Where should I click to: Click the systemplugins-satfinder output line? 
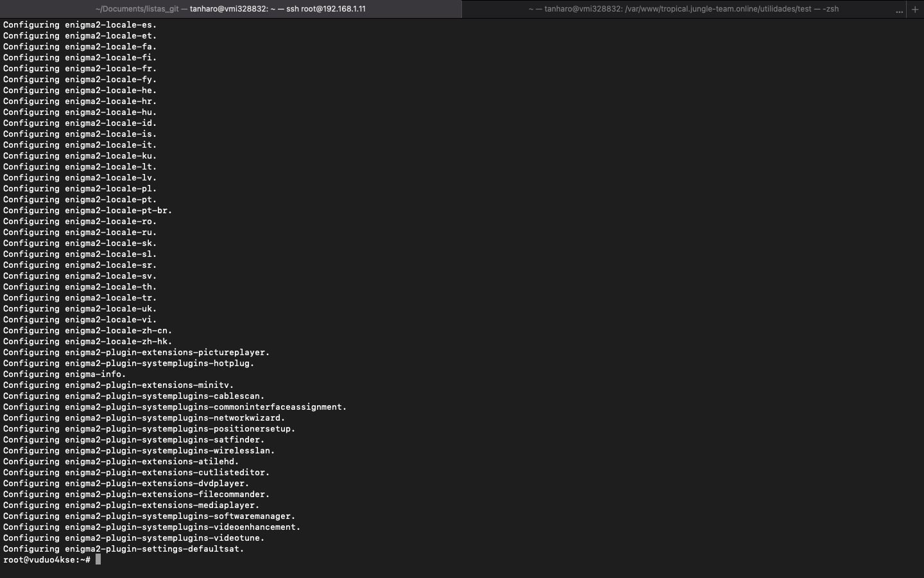(x=134, y=440)
